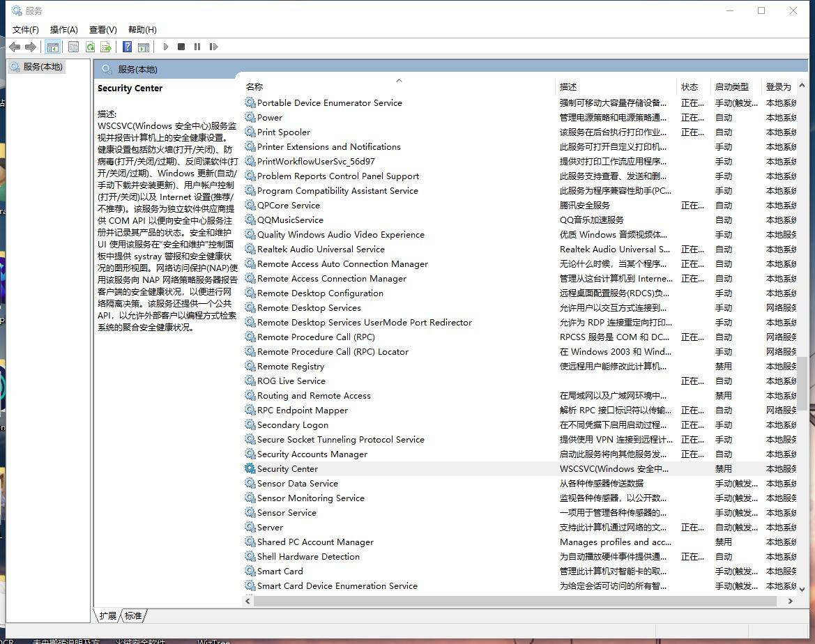
Task: Click the back navigation arrow
Action: click(x=15, y=47)
